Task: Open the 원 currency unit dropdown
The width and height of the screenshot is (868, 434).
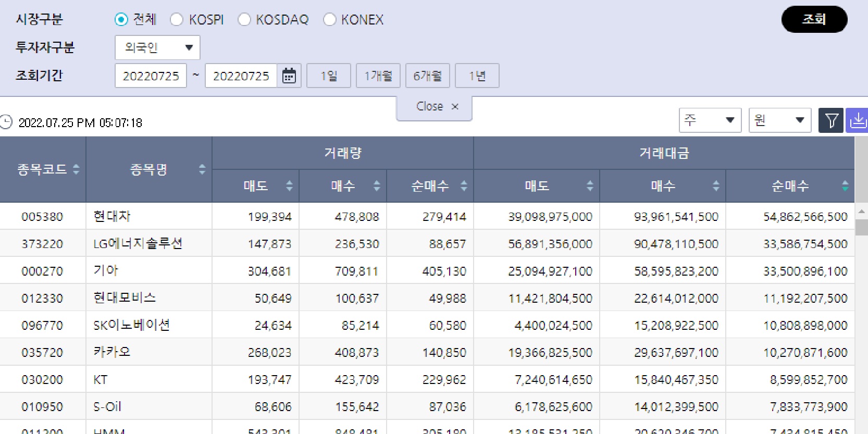Action: tap(779, 120)
